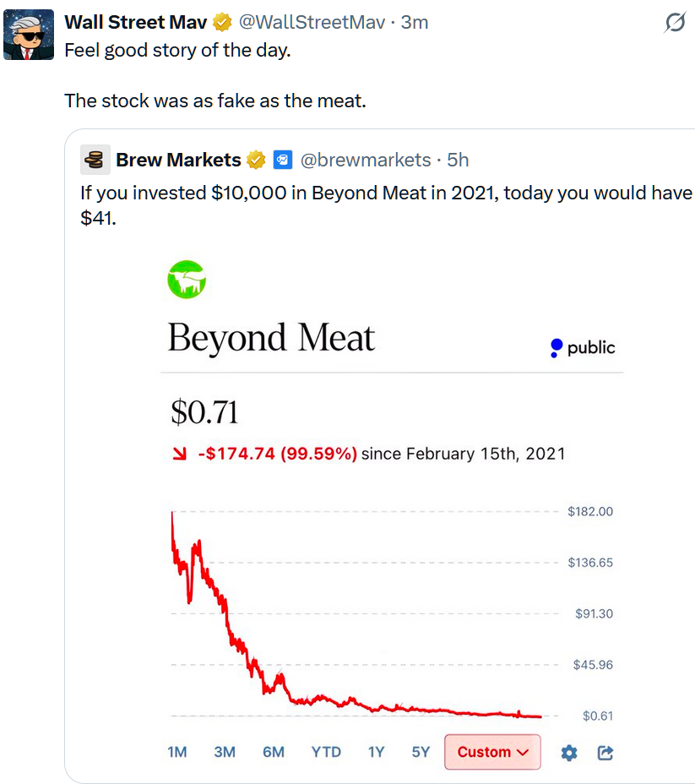This screenshot has height=784, width=695.
Task: Click the 3m timestamp on the tweet
Action: click(415, 22)
